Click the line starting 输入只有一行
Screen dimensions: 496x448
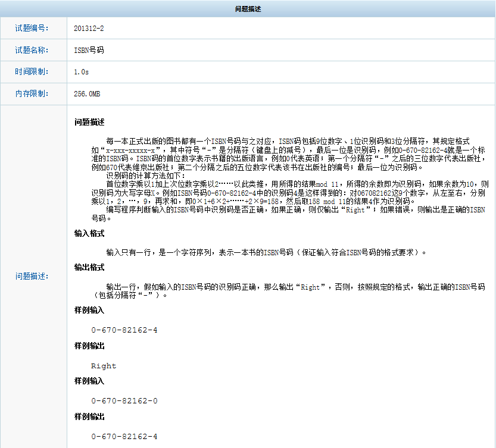(266, 253)
